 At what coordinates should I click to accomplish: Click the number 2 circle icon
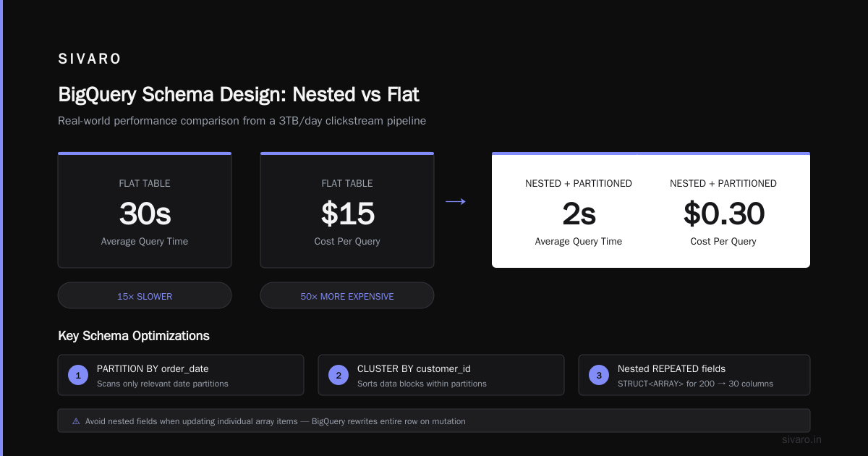339,375
